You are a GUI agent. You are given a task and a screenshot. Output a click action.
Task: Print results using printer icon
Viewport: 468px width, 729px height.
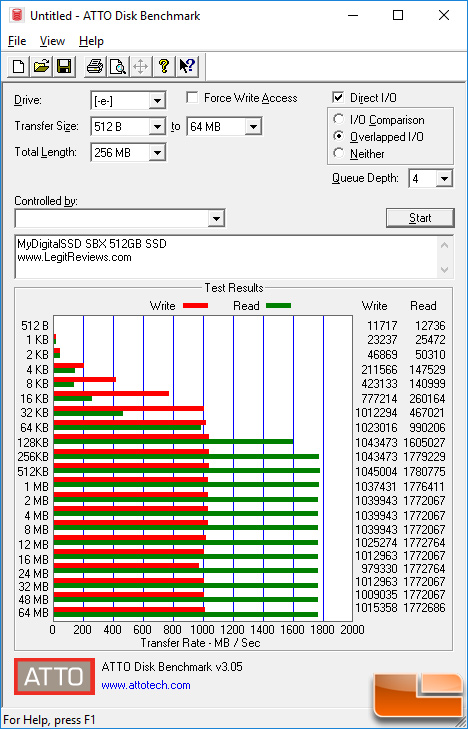95,66
